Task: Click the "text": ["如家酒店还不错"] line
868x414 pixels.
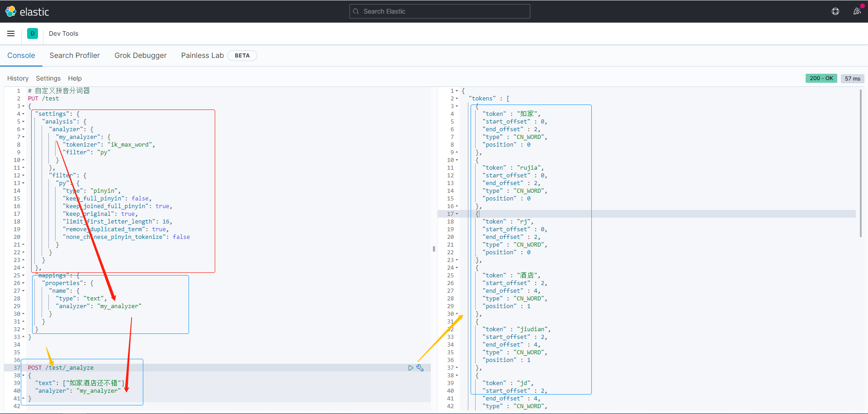Action: (x=80, y=383)
